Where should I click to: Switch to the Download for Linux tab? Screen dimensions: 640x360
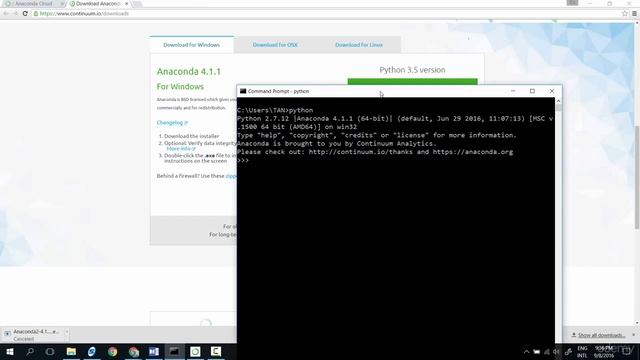click(359, 45)
